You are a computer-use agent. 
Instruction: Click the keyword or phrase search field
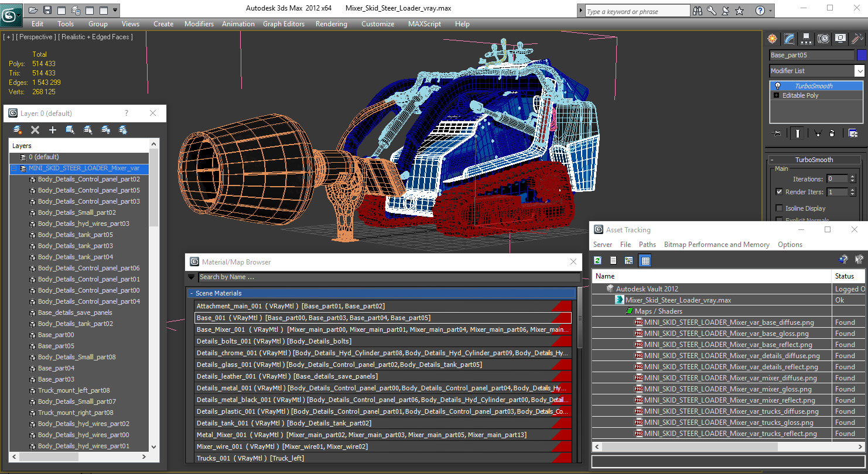[x=637, y=11]
